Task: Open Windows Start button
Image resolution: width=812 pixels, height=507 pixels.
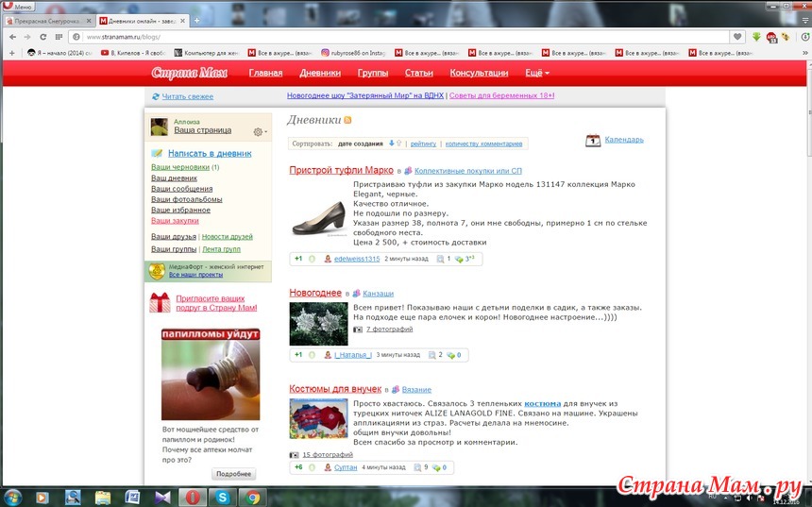Action: (x=12, y=498)
